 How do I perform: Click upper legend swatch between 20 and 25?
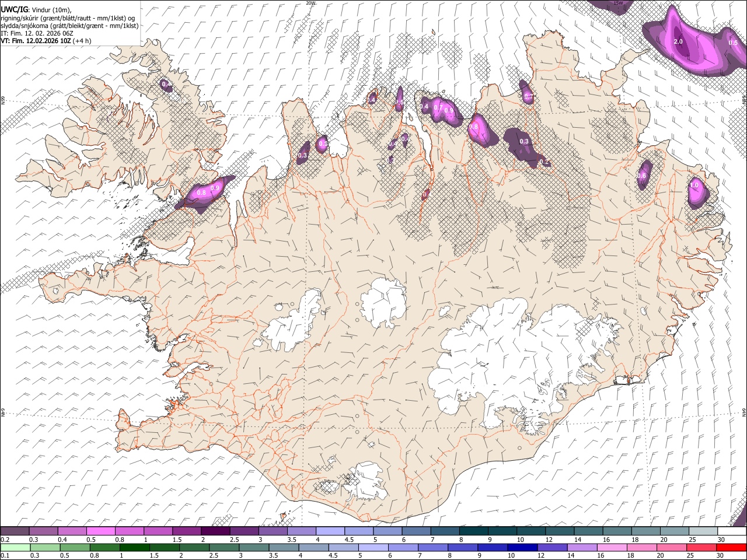pos(674,531)
